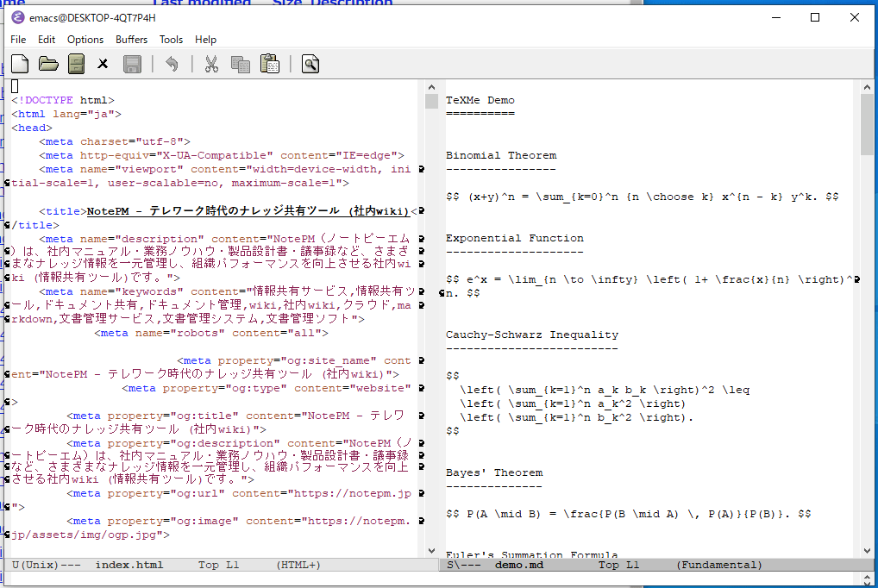Click the (HTML+) mode indicator
Viewport: 878px width, 588px height.
pos(298,565)
